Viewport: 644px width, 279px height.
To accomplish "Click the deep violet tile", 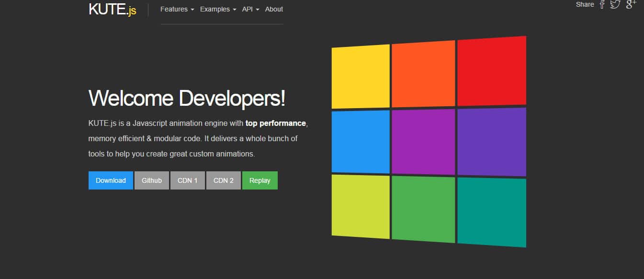I will [492, 142].
